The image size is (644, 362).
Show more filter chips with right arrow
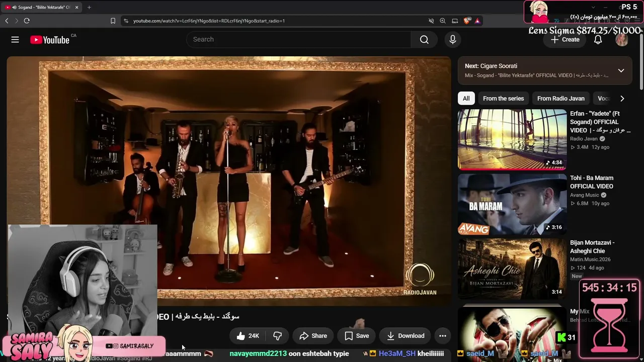pyautogui.click(x=622, y=99)
